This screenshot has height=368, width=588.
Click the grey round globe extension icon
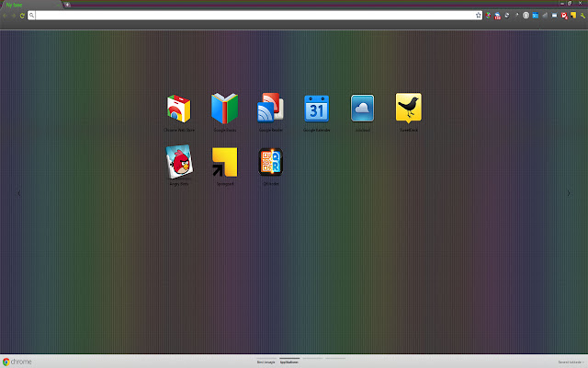tap(526, 16)
